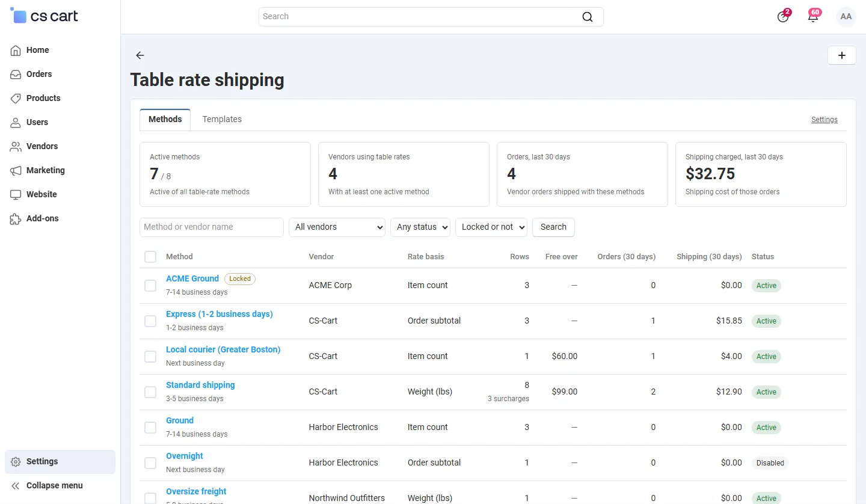This screenshot has height=504, width=866.
Task: Check the Standard shipping row checkbox
Action: pos(150,392)
